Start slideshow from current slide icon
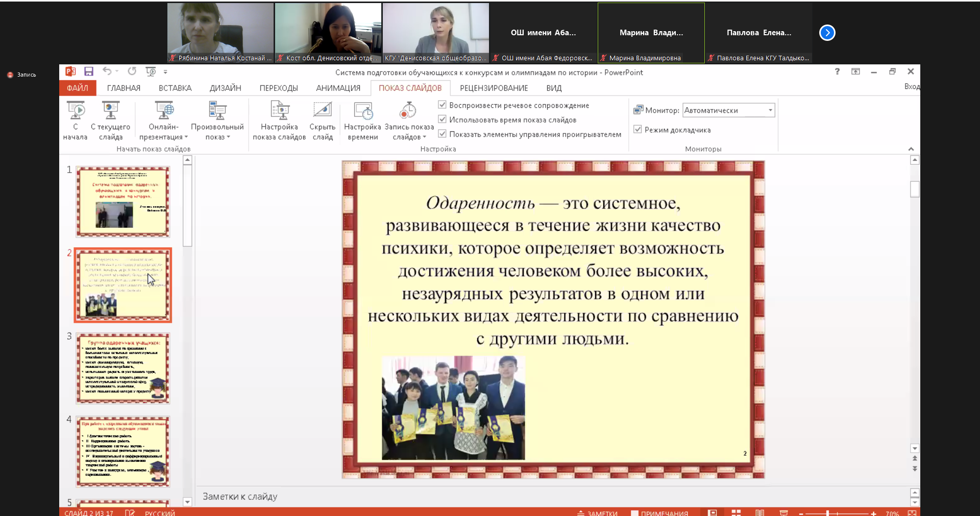Image resolution: width=980 pixels, height=516 pixels. pos(110,110)
